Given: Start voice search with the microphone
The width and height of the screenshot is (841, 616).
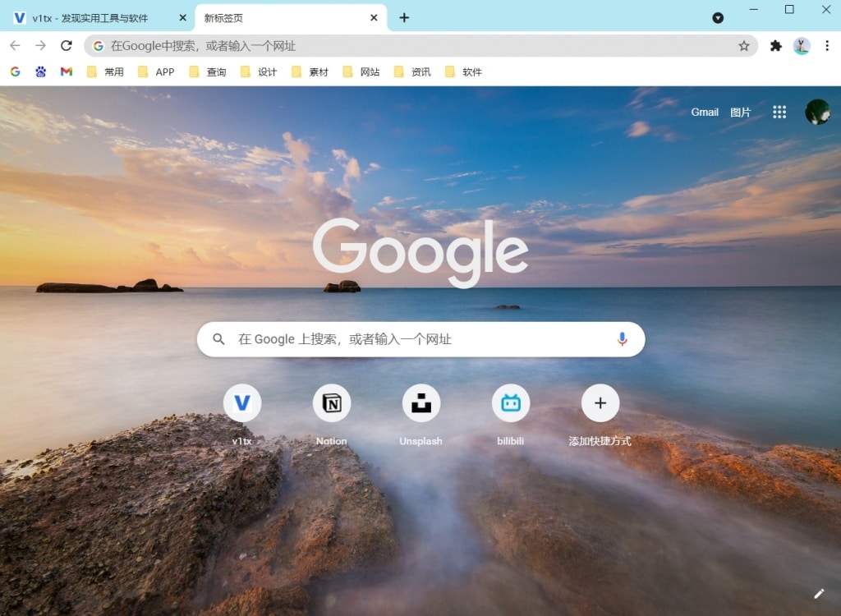Looking at the screenshot, I should point(623,339).
